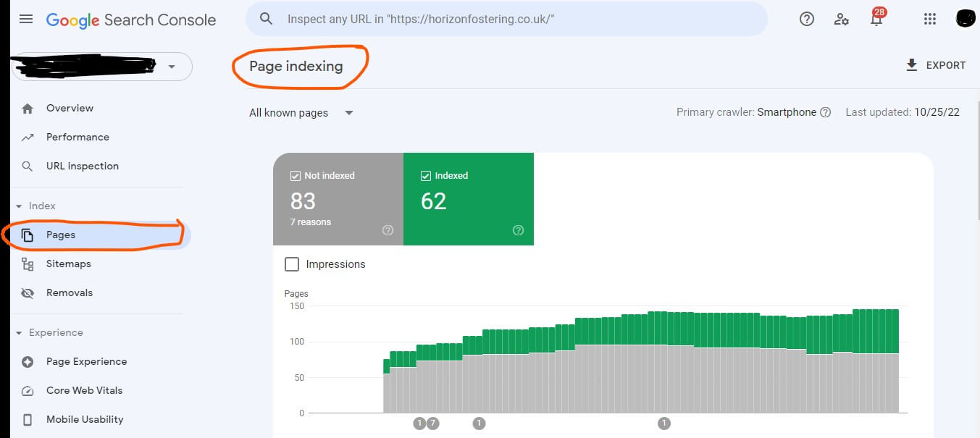Viewport: 980px width, 438px height.
Task: Click the Export download icon
Action: (911, 65)
